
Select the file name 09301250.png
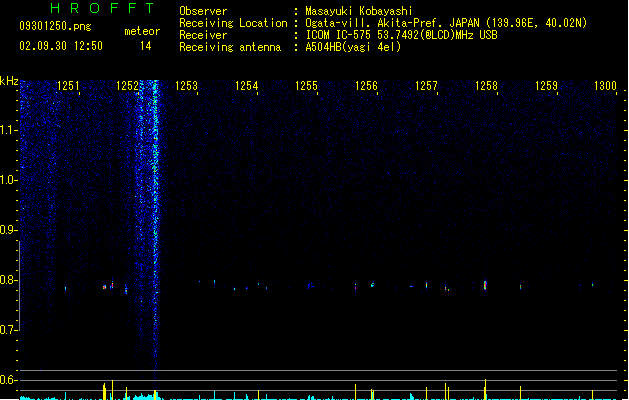(x=55, y=26)
